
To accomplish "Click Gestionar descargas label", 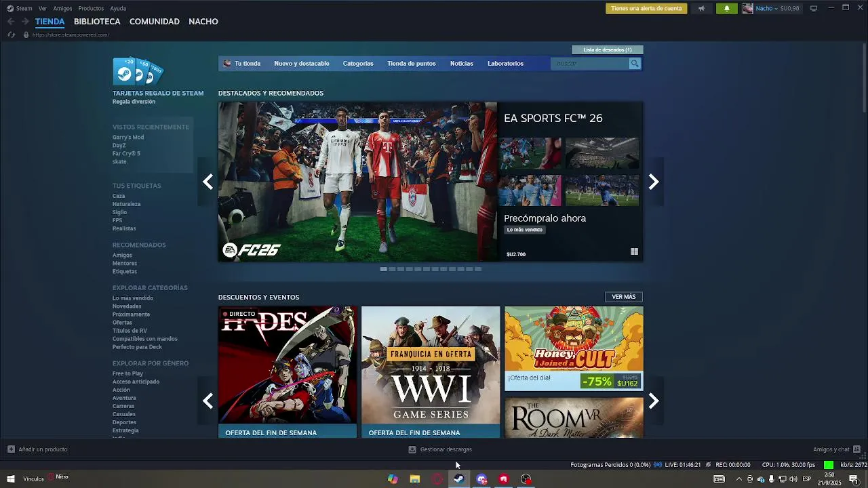I will [x=446, y=449].
